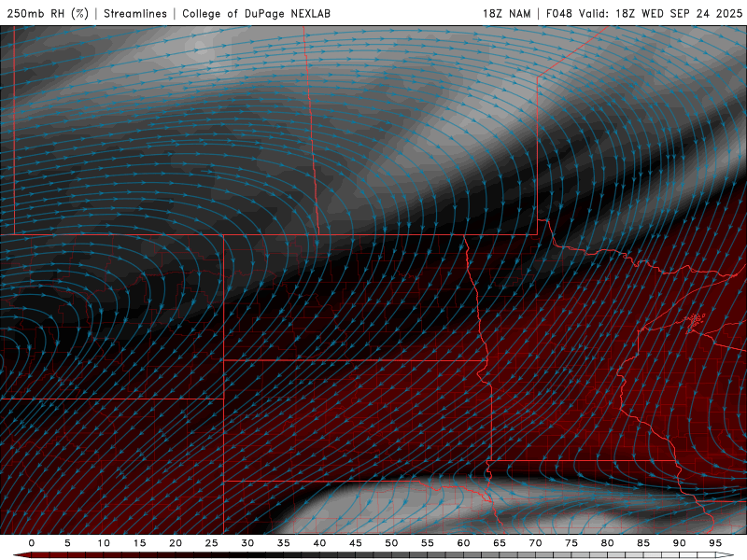Click the colorbar label "45"
747x560 pixels.
tap(356, 543)
